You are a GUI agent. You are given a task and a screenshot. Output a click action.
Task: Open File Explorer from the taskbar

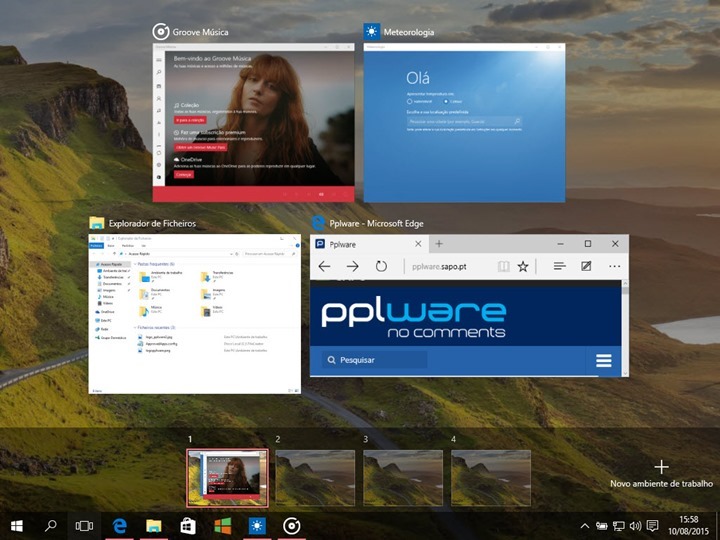click(154, 526)
